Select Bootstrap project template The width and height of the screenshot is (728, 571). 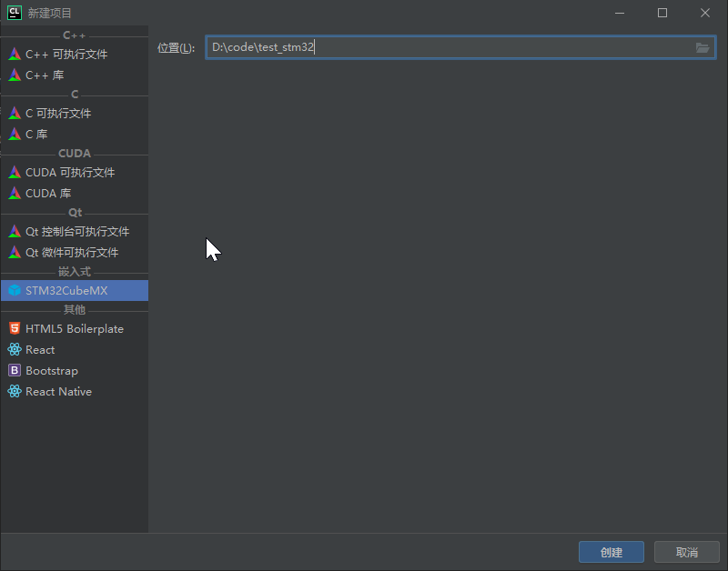(75, 370)
